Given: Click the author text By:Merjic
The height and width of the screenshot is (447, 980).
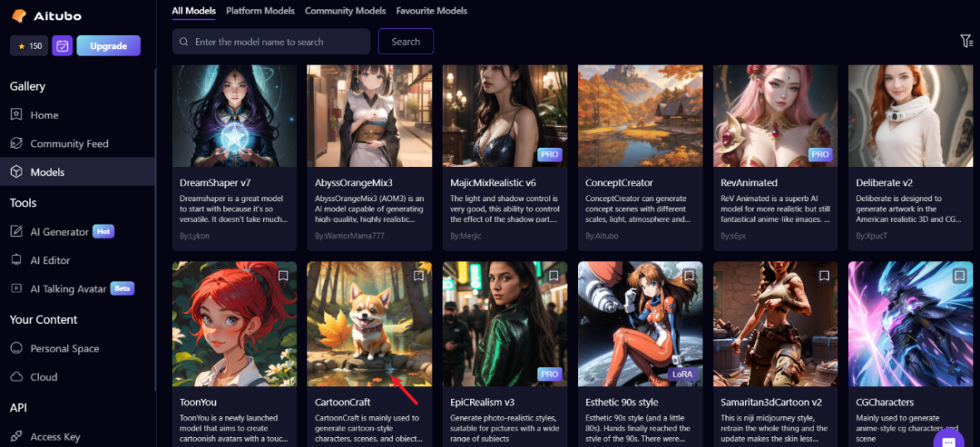Looking at the screenshot, I should (464, 237).
